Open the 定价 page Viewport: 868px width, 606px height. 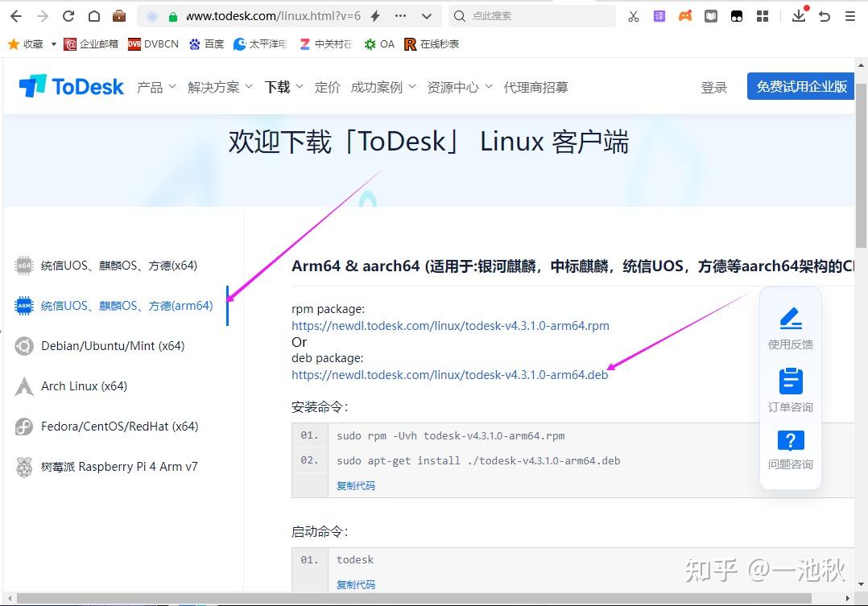coord(327,87)
